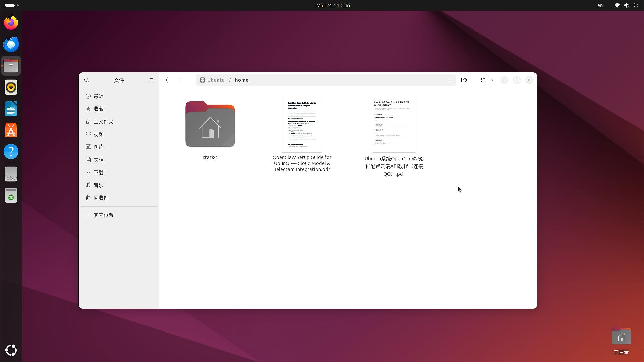The height and width of the screenshot is (362, 644).
Task: Click home segment in path bar
Action: coord(241,80)
